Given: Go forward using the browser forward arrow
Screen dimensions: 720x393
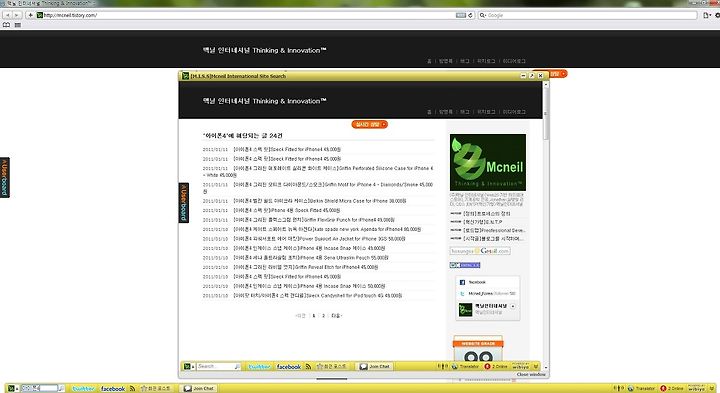Looking at the screenshot, I should tap(17, 15).
